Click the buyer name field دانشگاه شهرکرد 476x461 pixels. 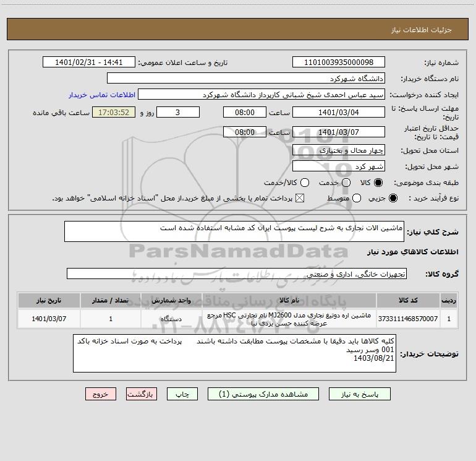(x=246, y=78)
